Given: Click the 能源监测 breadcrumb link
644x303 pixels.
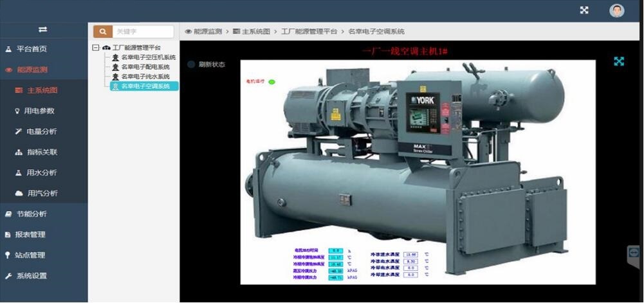Looking at the screenshot, I should click(207, 32).
